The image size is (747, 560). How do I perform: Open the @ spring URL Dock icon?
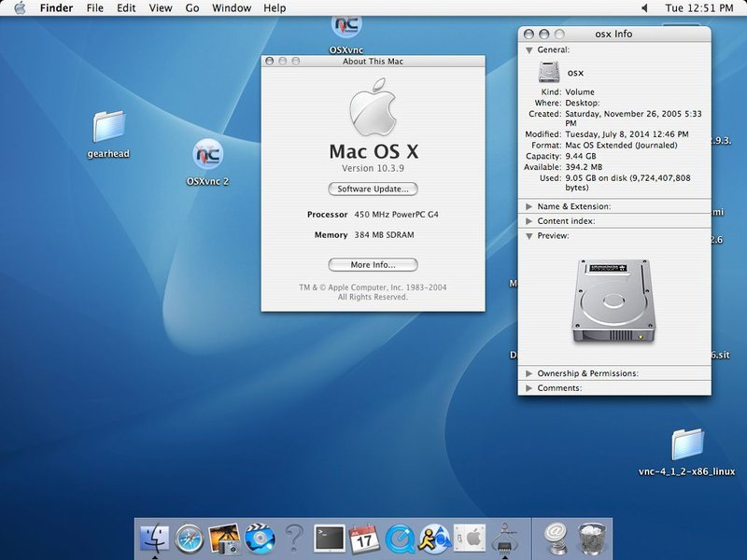[556, 539]
